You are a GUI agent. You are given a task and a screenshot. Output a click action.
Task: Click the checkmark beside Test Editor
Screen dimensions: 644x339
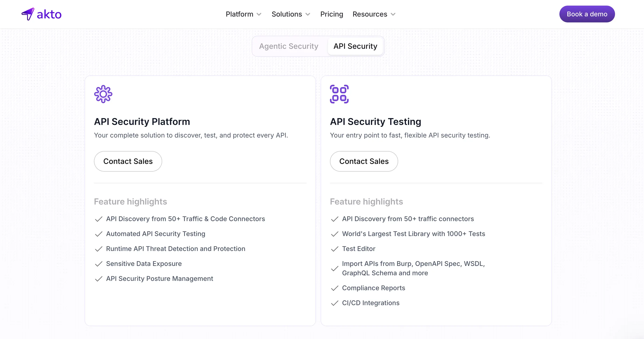click(334, 249)
